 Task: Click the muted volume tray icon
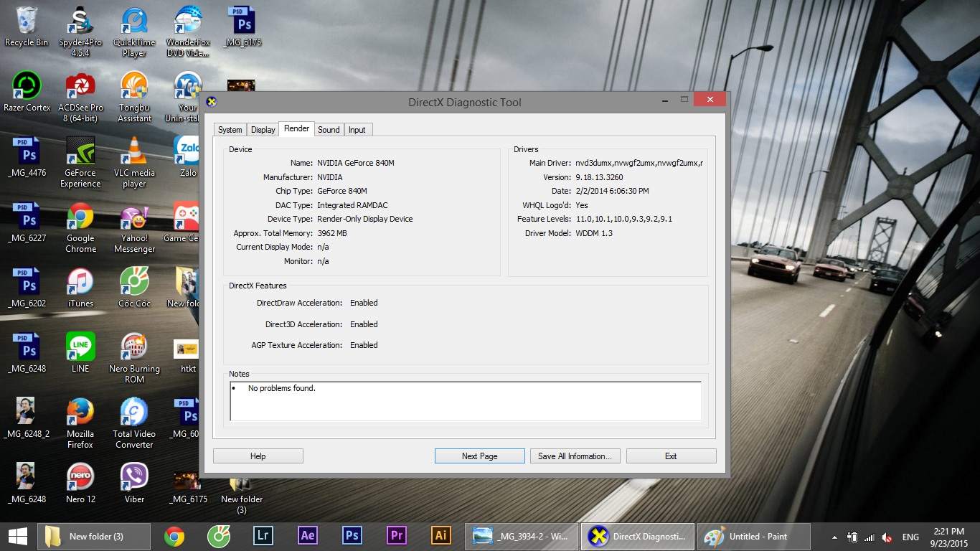point(887,537)
